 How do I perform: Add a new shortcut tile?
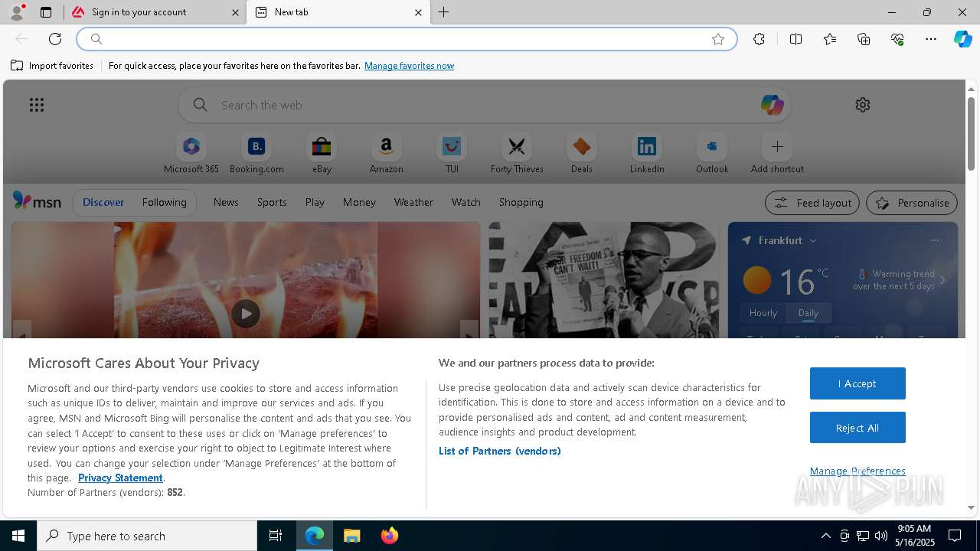click(x=777, y=154)
